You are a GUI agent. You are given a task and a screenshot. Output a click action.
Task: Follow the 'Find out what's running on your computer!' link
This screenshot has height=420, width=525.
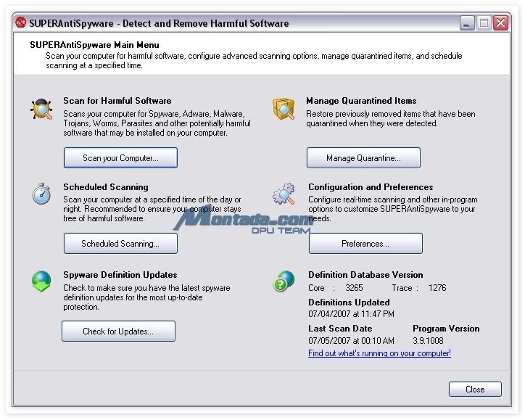(379, 353)
